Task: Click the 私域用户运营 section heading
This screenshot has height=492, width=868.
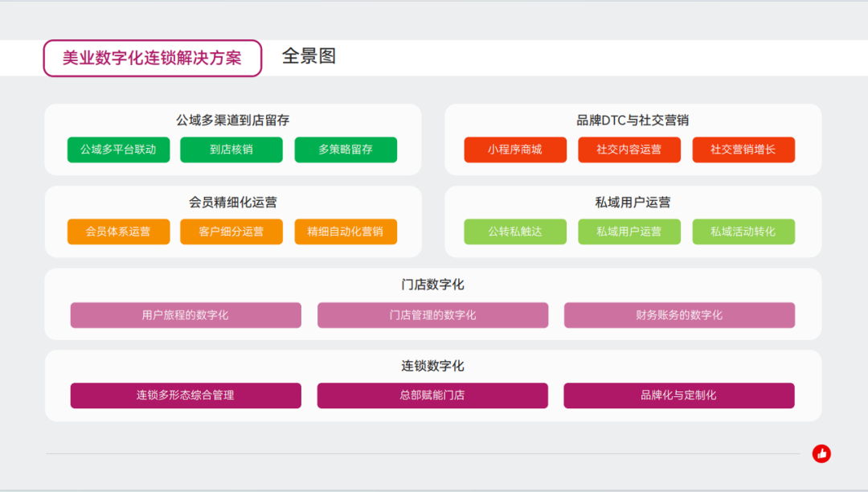Action: [633, 202]
